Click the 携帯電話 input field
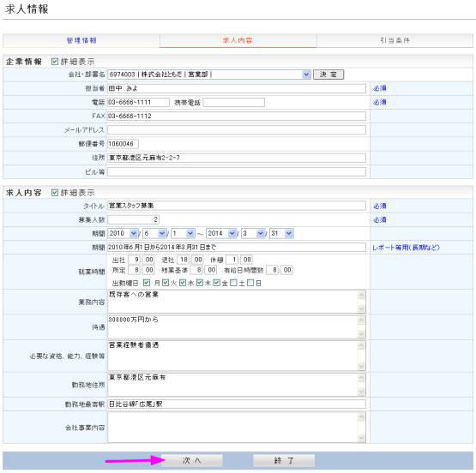This screenshot has height=473, width=476. (234, 102)
